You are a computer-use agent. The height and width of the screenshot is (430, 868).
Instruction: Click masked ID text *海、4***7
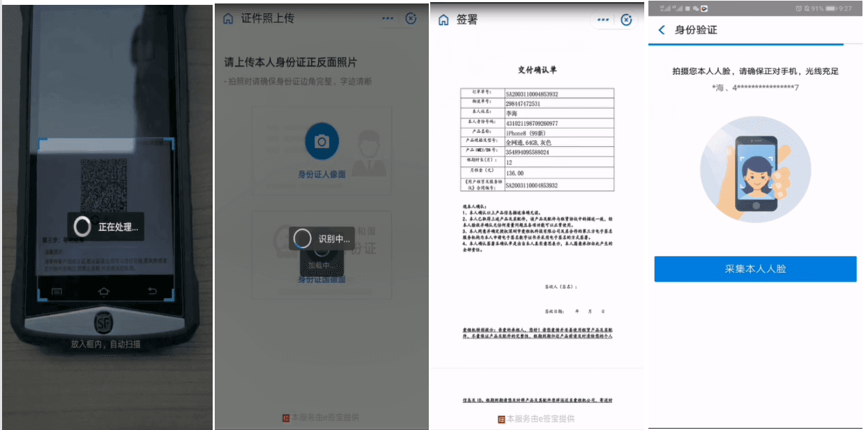coord(755,87)
